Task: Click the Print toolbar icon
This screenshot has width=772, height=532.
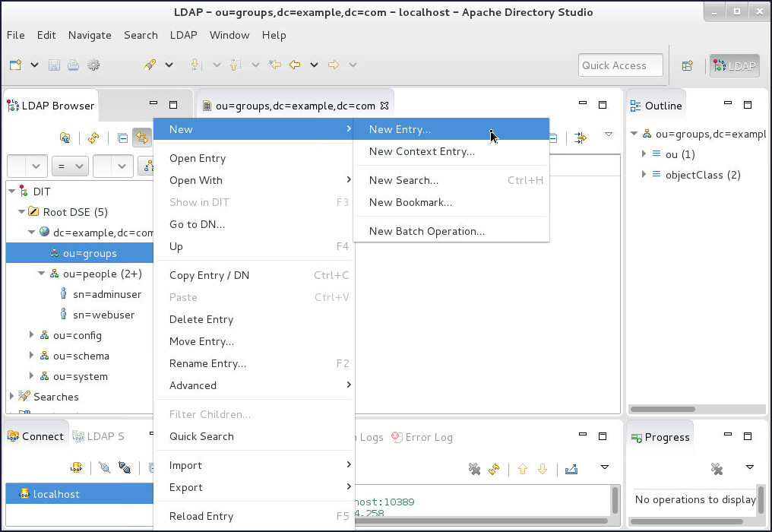Action: [x=74, y=65]
